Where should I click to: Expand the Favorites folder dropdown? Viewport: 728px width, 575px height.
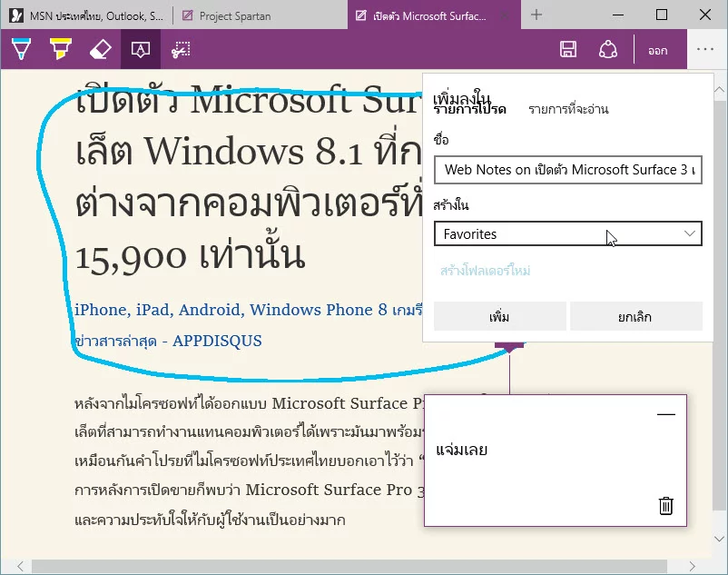coord(567,234)
